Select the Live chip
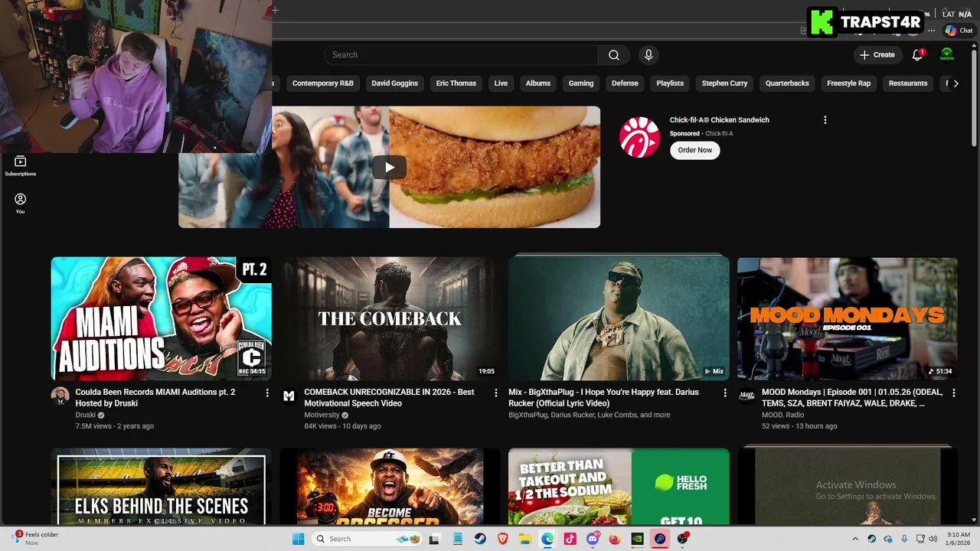 (501, 83)
